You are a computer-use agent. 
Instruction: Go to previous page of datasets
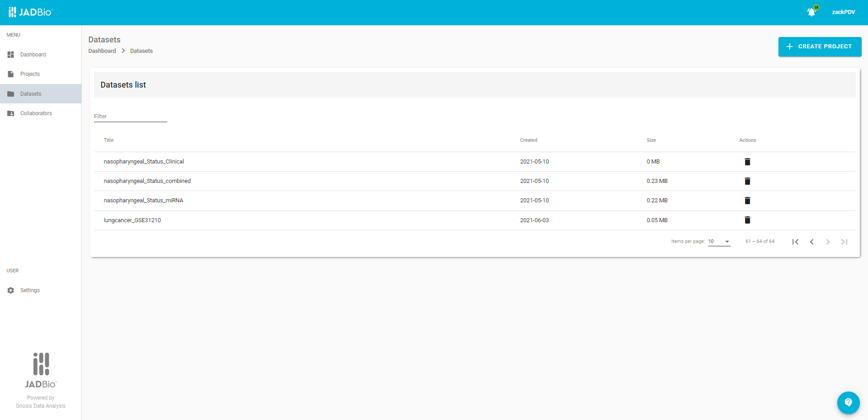tap(812, 242)
